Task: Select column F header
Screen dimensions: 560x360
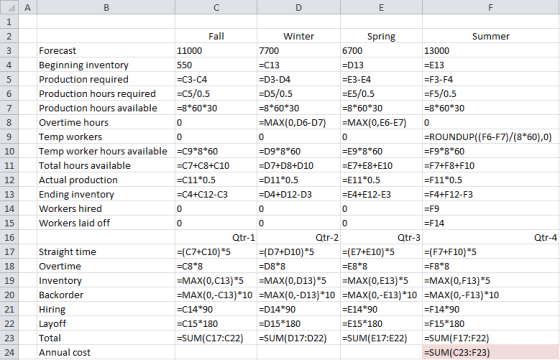Action: [x=491, y=7]
